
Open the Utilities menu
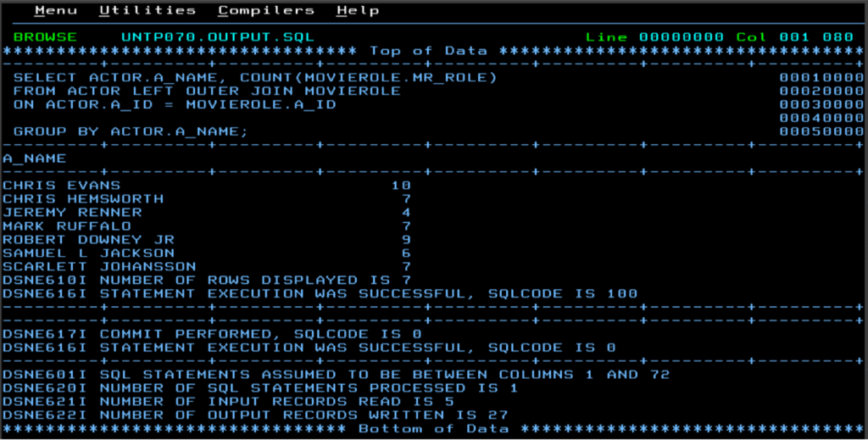pos(147,11)
